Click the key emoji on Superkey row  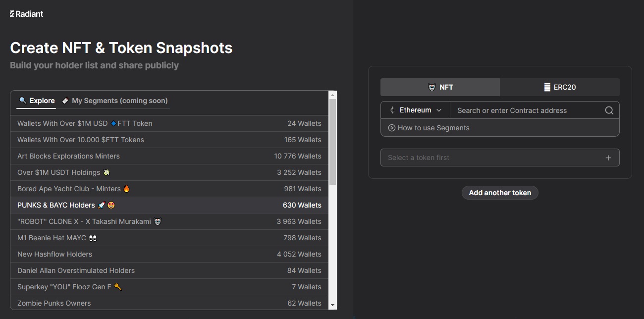pos(117,287)
